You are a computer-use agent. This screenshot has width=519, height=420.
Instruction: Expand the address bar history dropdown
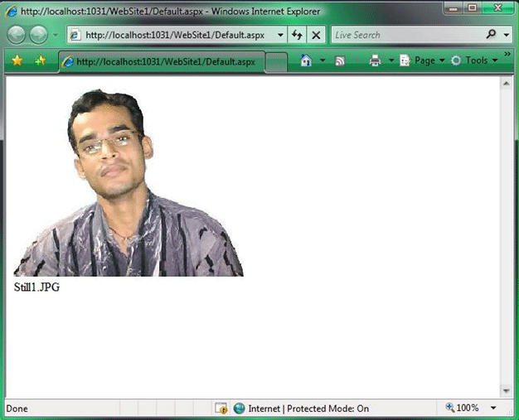[280, 35]
